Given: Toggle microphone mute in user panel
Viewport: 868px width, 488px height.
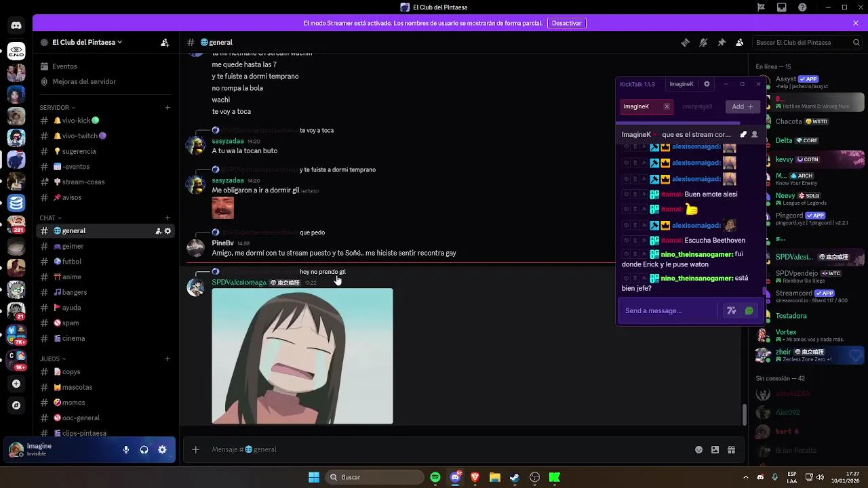Looking at the screenshot, I should (x=126, y=449).
